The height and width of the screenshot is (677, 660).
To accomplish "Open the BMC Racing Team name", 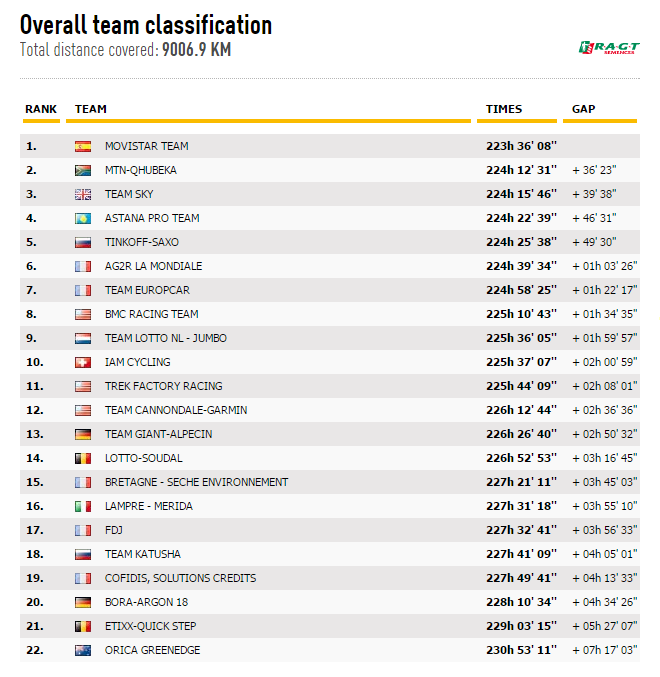I will [x=151, y=314].
